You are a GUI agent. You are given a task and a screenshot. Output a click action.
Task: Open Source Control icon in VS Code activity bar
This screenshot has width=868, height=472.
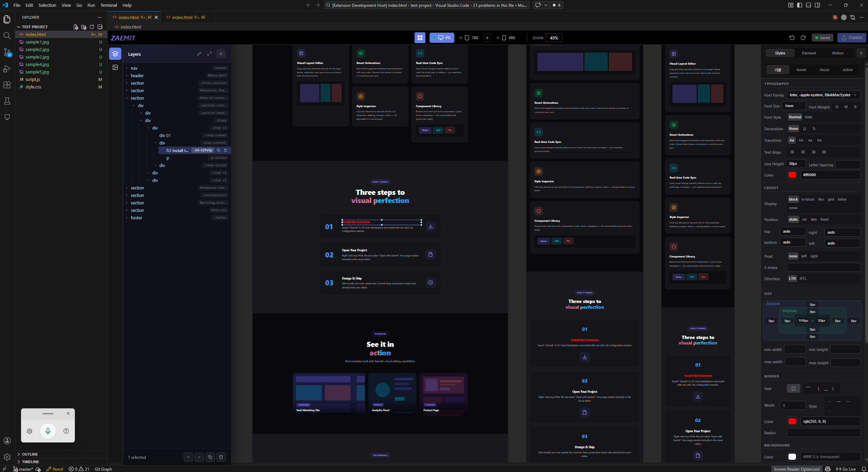tap(7, 52)
